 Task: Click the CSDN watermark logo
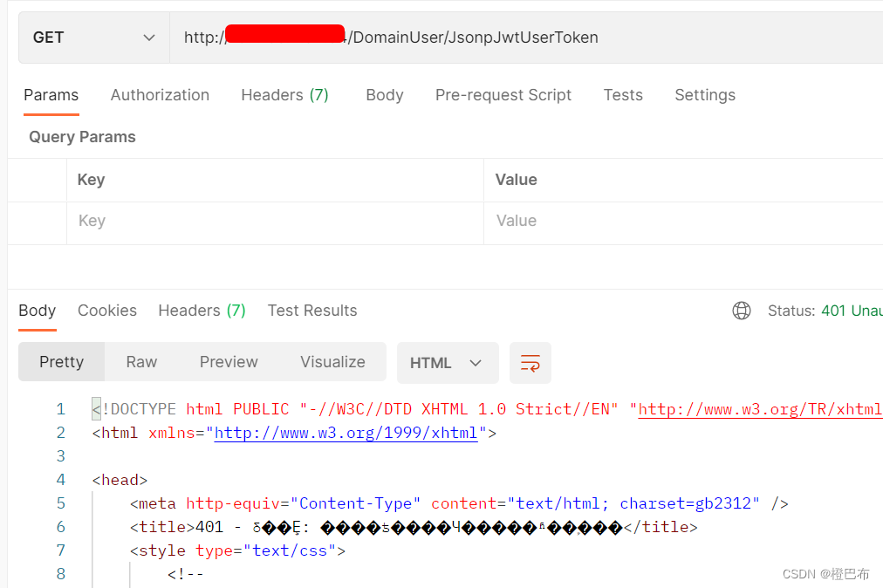(824, 573)
